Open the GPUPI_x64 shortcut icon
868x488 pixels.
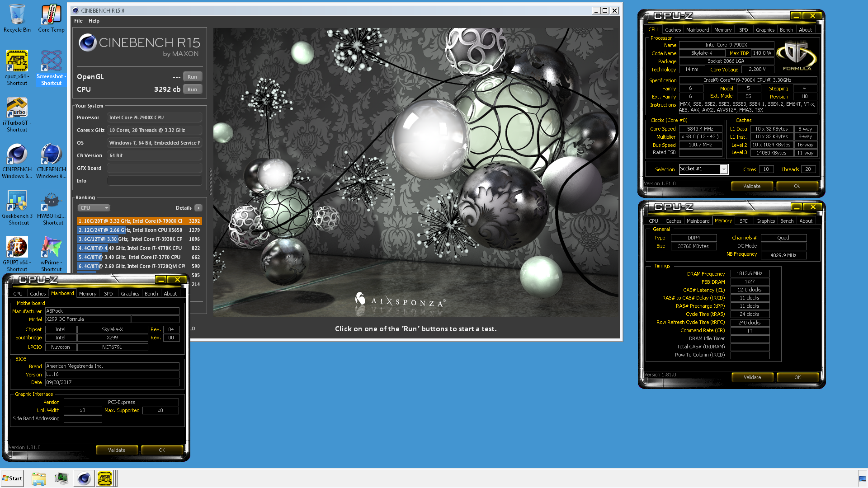click(x=17, y=254)
